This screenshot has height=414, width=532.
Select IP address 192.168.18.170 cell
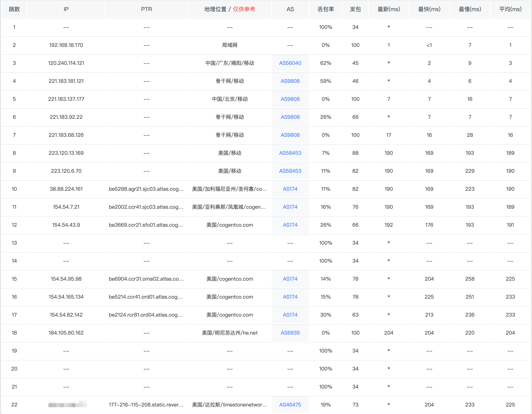pyautogui.click(x=66, y=45)
